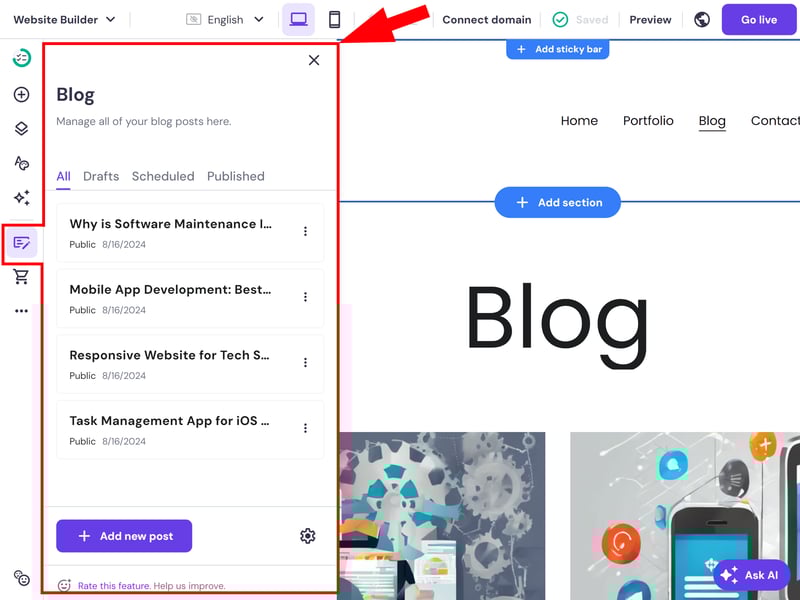Open blog settings gear icon
Viewport: 800px width, 600px height.
[308, 536]
